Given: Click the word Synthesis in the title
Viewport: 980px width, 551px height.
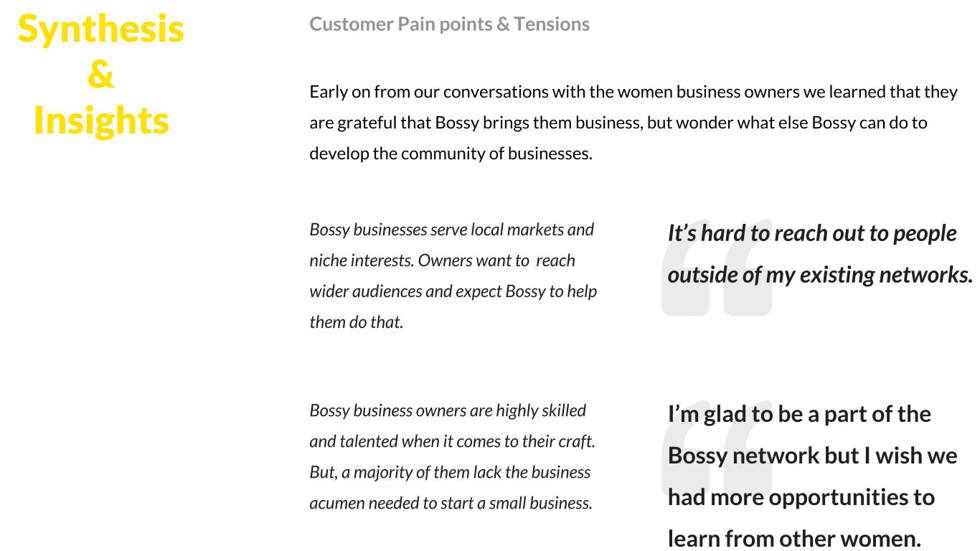Looking at the screenshot, I should click(x=101, y=29).
